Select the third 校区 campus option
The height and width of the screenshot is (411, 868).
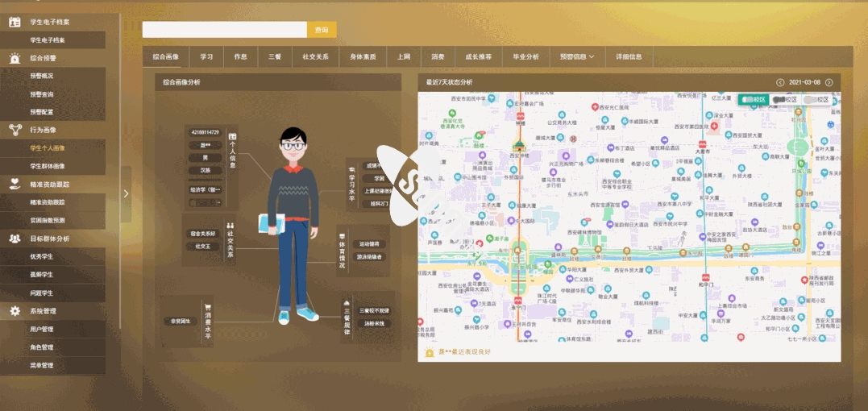coord(817,100)
